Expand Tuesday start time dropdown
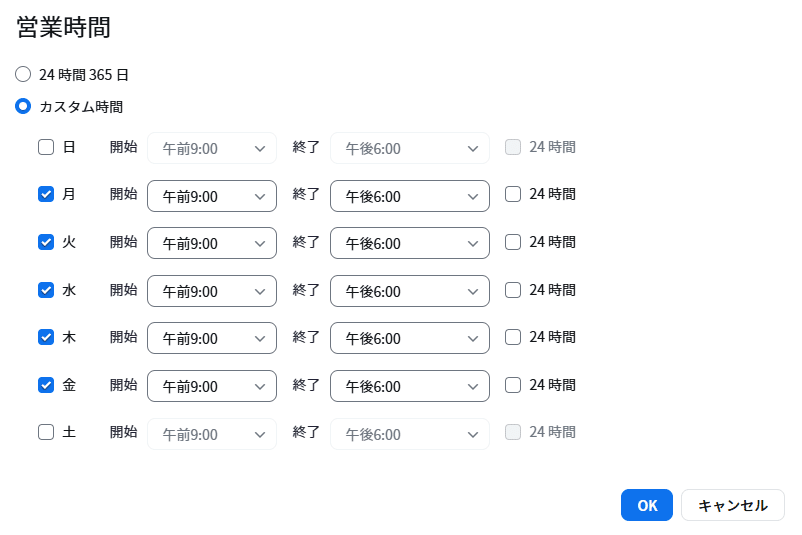This screenshot has width=802, height=535. click(212, 243)
